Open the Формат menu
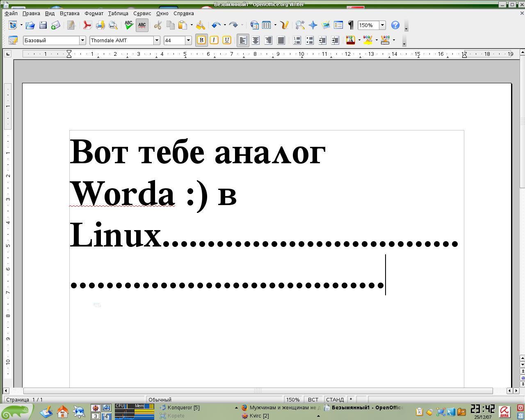525x420 pixels. 94,13
